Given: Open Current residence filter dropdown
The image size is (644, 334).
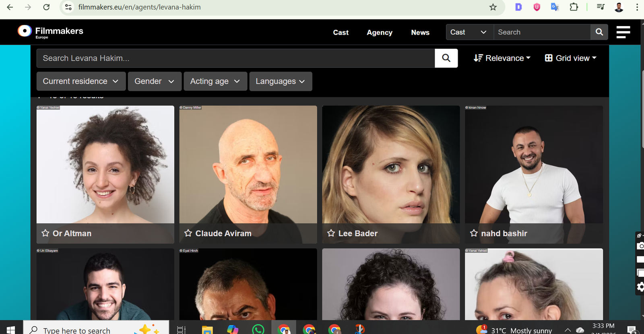Looking at the screenshot, I should click(81, 81).
